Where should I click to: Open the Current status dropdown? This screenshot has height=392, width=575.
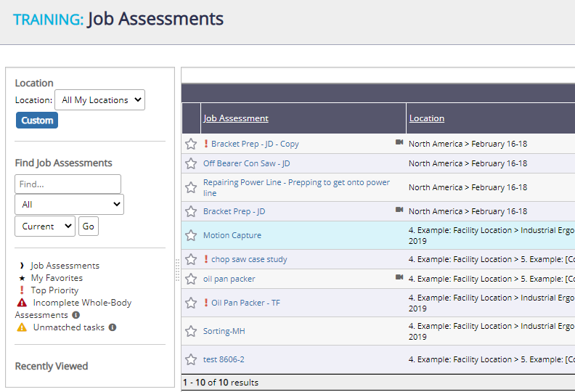(45, 226)
